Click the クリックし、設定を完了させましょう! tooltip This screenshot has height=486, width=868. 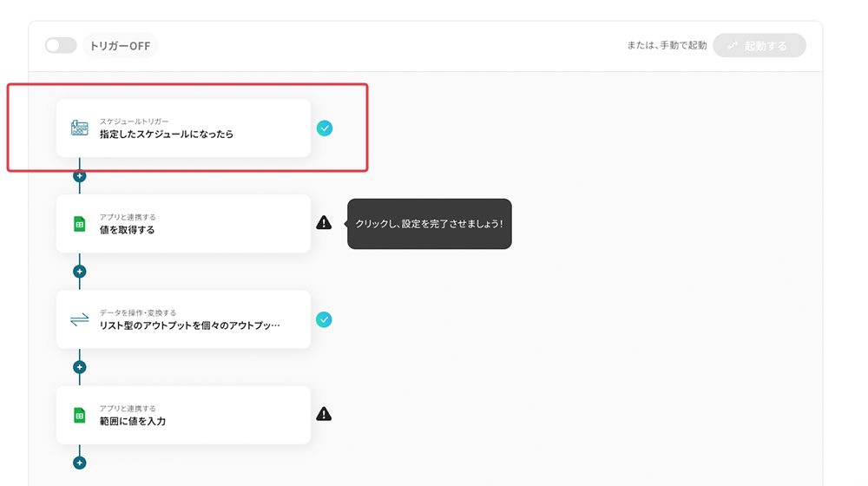tap(429, 224)
